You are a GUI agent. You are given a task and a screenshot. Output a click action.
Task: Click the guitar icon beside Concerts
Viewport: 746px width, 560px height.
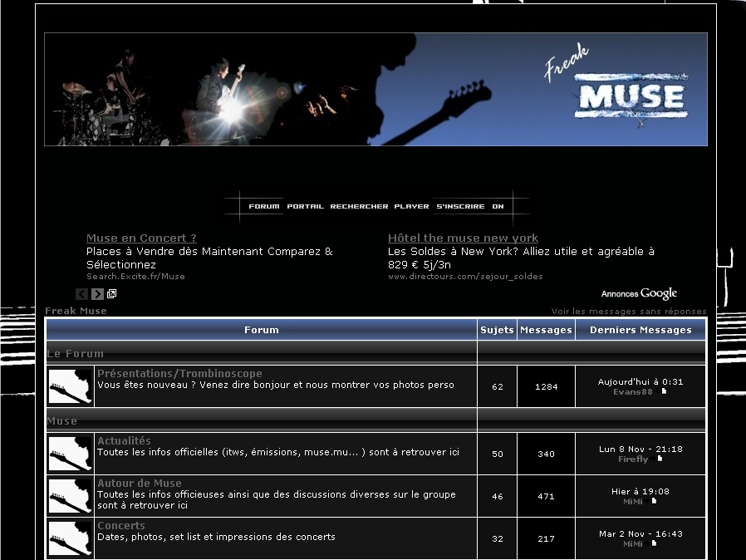coord(71,538)
